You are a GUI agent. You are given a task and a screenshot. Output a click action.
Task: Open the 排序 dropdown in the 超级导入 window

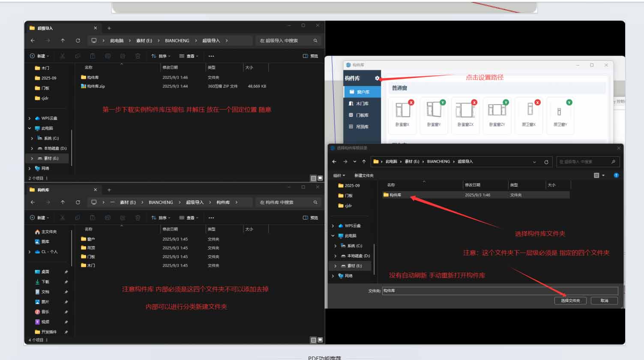pyautogui.click(x=161, y=56)
